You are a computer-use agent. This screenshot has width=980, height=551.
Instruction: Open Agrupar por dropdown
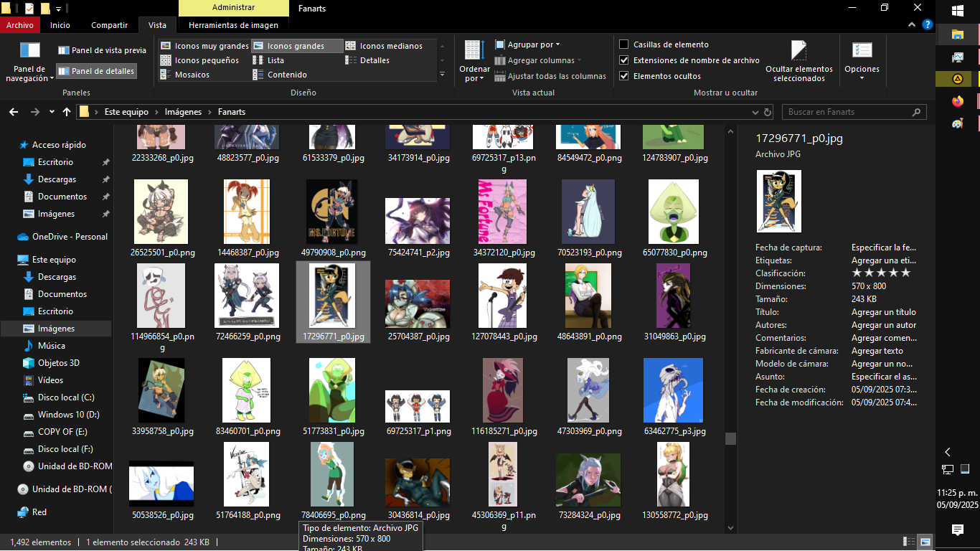point(527,44)
